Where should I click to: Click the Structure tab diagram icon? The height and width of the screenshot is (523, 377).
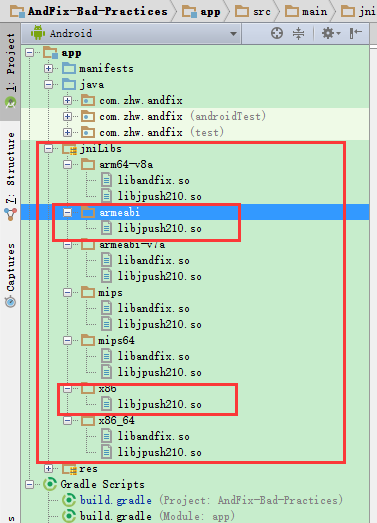point(11,214)
